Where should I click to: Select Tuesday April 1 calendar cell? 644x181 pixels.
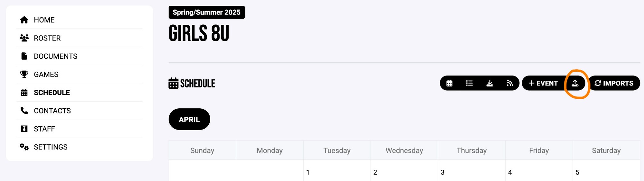click(x=337, y=172)
